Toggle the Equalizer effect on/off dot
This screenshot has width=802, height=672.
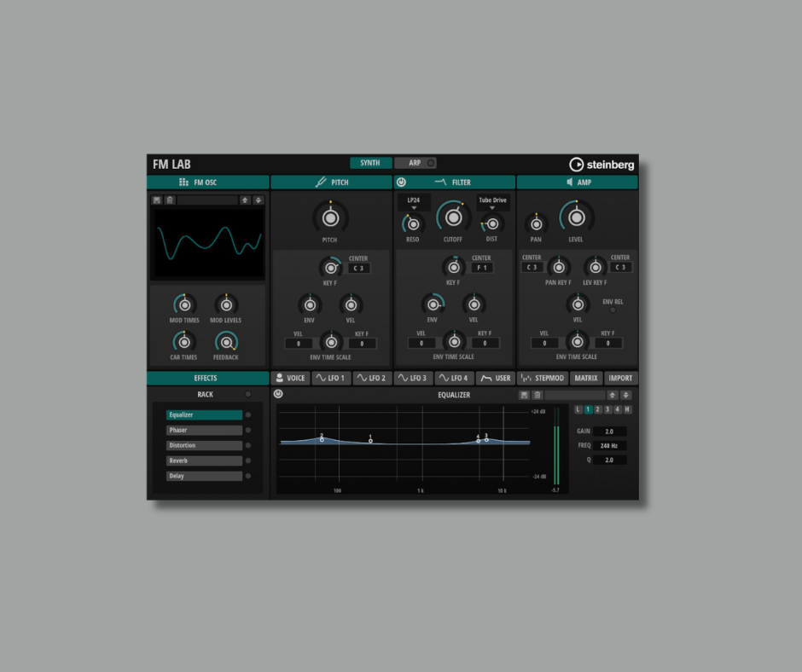pos(248,414)
